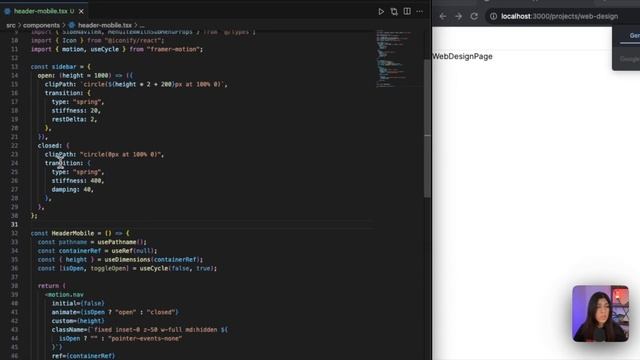Click the useDimensions(containerRef) line
Screen dimensions: 640x360
[120, 260]
